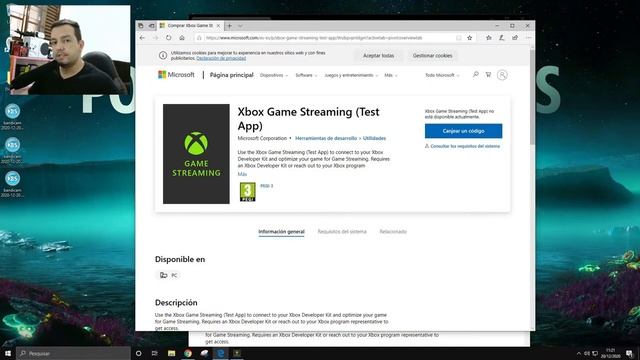Open the browser home page icon
Screen dimensions: 640x360
[182, 38]
